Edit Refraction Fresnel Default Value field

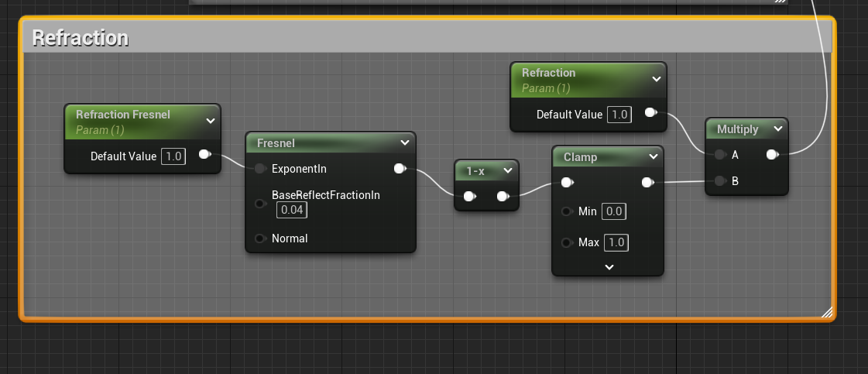pyautogui.click(x=173, y=156)
